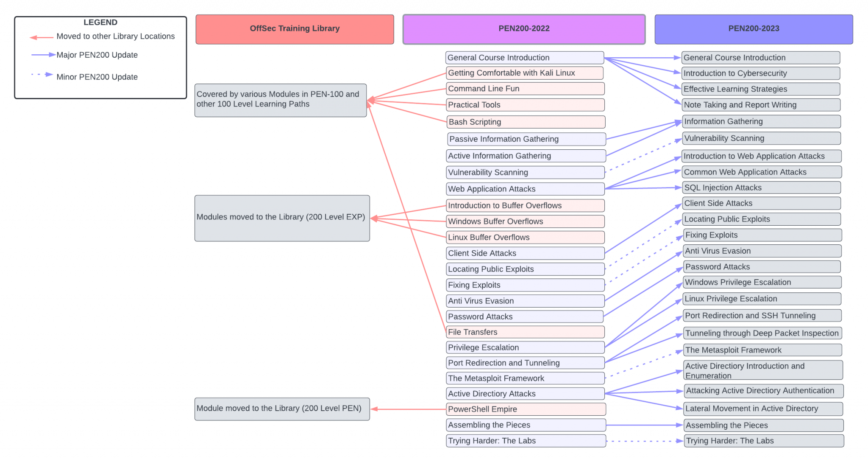The height and width of the screenshot is (462, 868).
Task: Click 'Windows Buffer Overflows' box
Action: (x=525, y=221)
